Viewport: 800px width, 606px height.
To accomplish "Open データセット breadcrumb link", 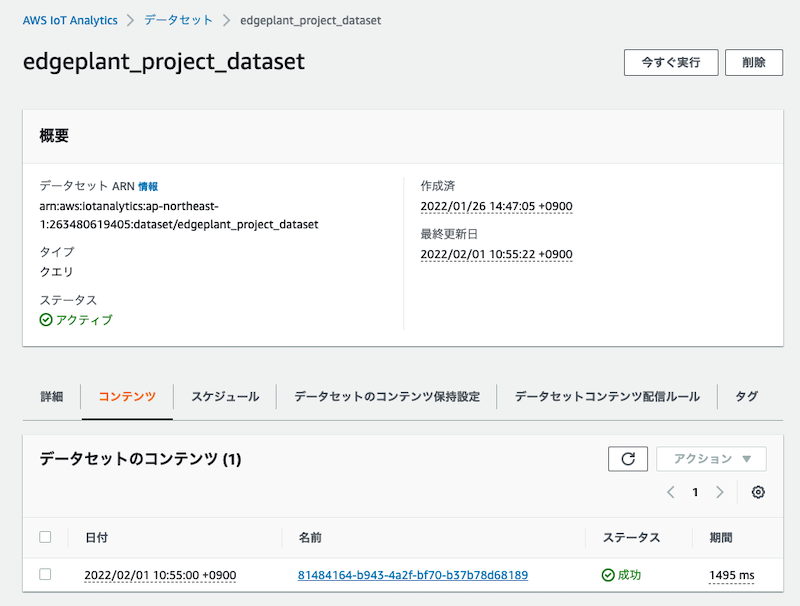I will [178, 20].
